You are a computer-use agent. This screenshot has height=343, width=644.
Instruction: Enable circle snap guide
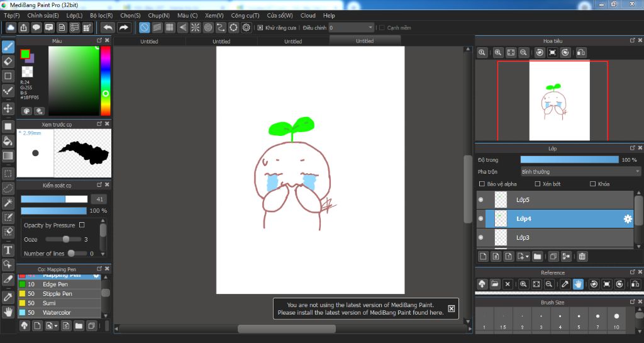pos(208,28)
